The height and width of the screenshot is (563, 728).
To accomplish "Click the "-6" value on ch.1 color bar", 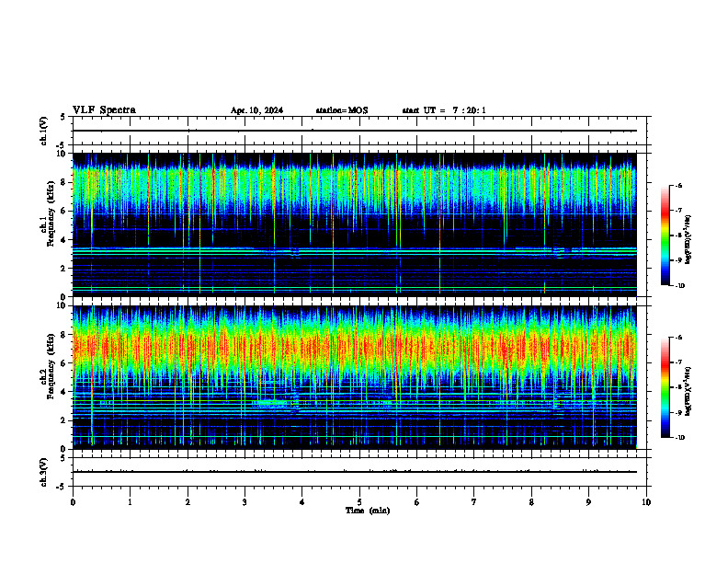I will [x=678, y=186].
